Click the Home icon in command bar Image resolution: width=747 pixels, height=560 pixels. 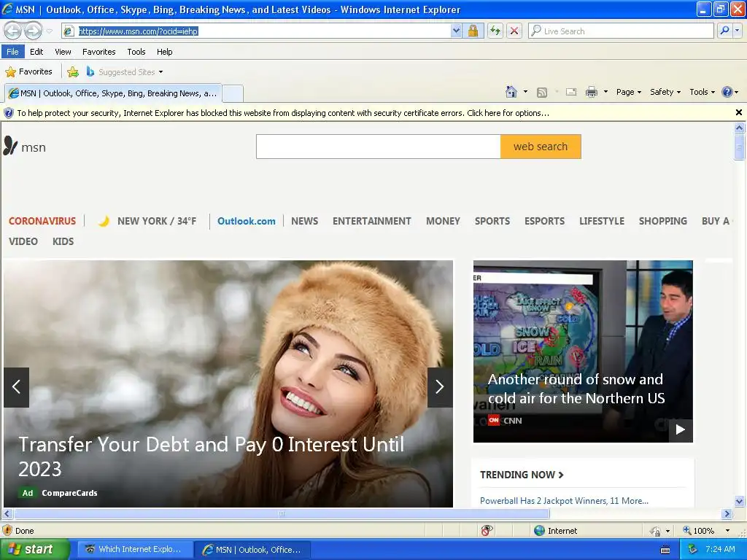coord(511,92)
